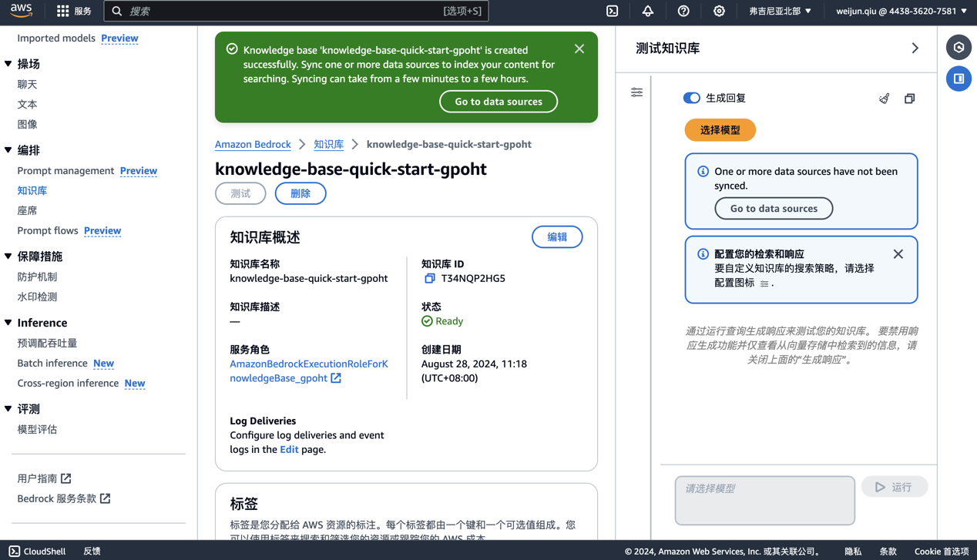Open user guide external link
This screenshot has width=977, height=560.
pos(44,478)
